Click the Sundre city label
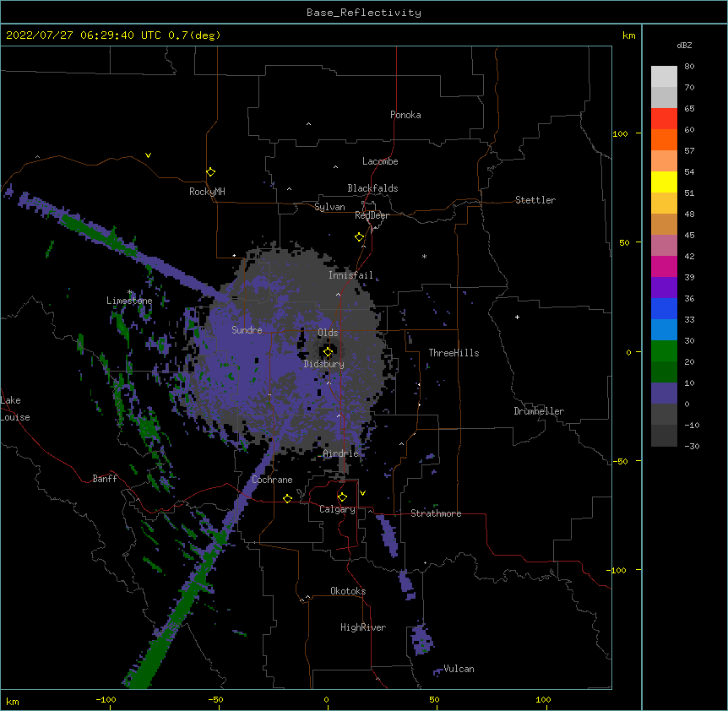The width and height of the screenshot is (728, 711). pyautogui.click(x=247, y=330)
